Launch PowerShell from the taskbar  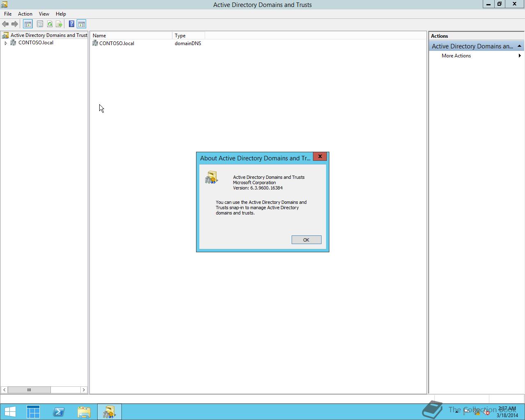59,412
